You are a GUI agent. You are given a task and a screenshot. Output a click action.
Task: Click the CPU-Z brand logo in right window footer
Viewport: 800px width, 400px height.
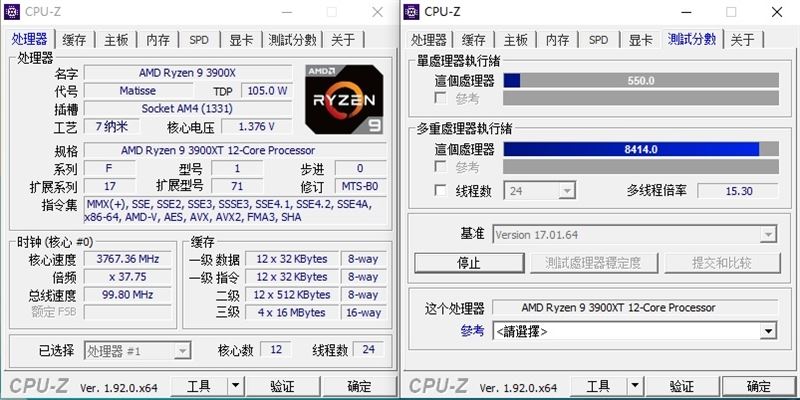pos(438,386)
